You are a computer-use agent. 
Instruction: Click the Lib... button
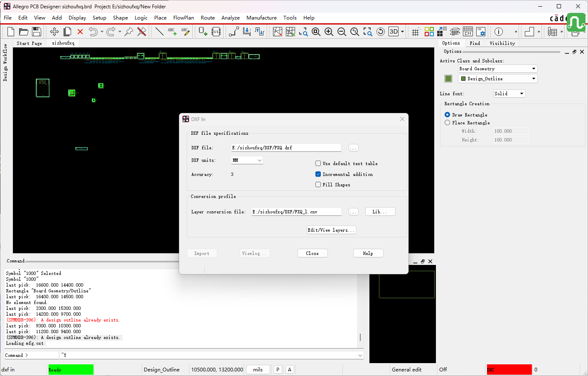pyautogui.click(x=380, y=212)
